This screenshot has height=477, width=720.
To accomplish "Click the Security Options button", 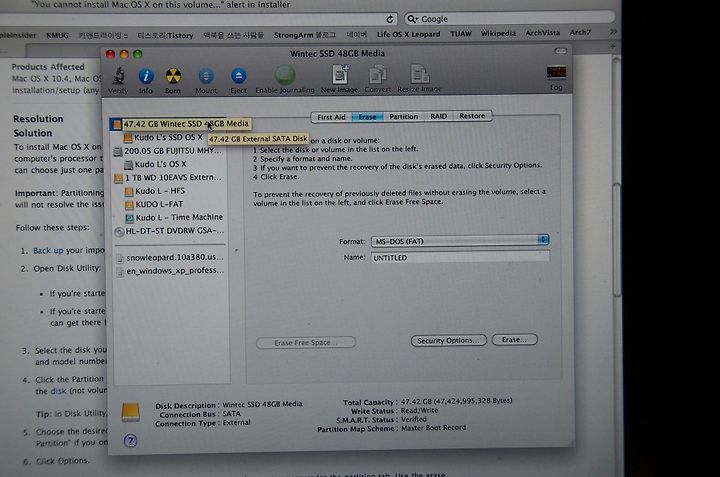I will [449, 340].
